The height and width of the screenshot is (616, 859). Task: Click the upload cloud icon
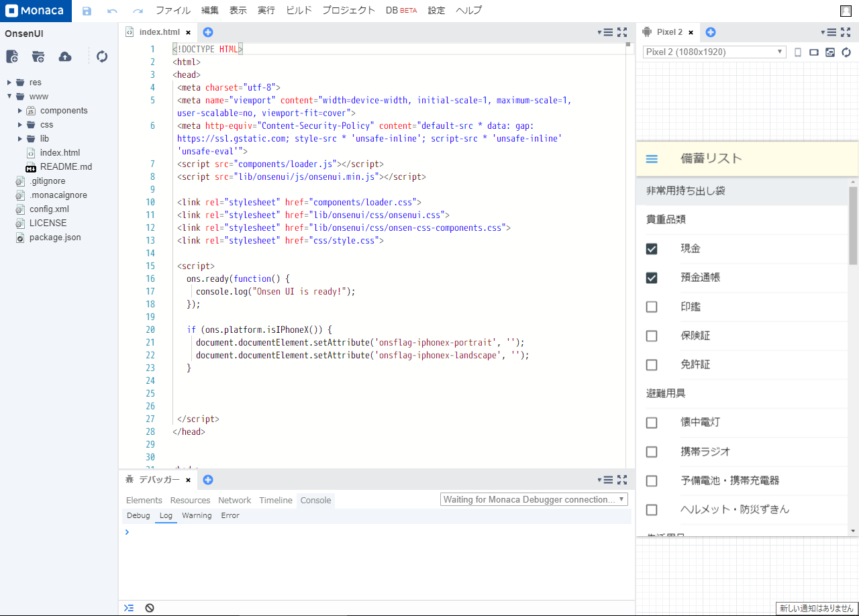click(65, 56)
